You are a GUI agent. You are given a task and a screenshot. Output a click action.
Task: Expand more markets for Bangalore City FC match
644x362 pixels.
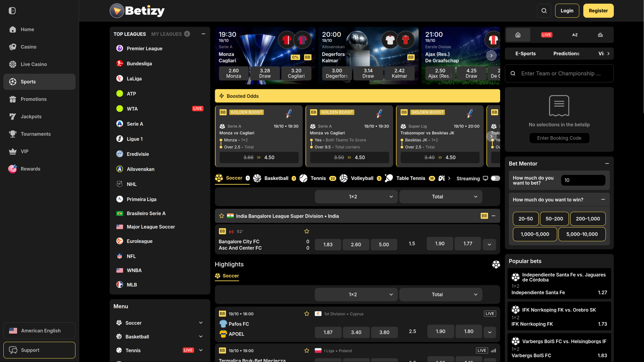pyautogui.click(x=489, y=244)
